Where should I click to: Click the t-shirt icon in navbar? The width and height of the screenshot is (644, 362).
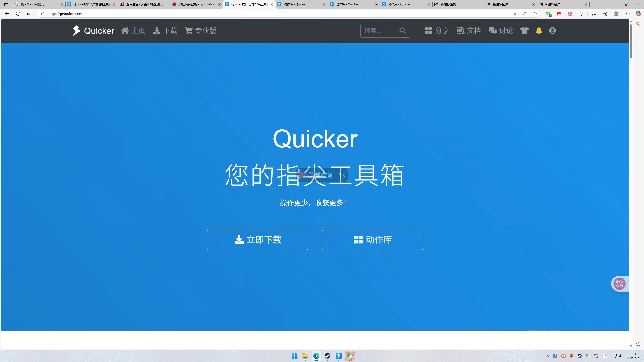click(x=525, y=31)
